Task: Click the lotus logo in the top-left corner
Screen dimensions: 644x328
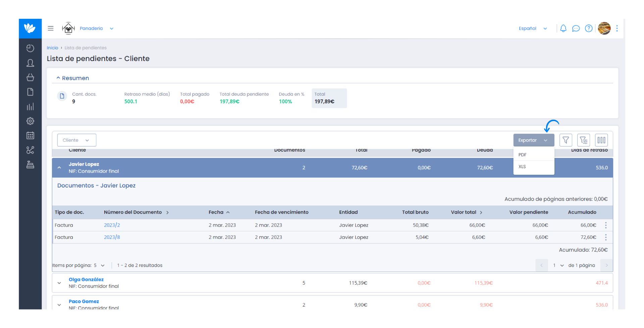Action: 30,29
